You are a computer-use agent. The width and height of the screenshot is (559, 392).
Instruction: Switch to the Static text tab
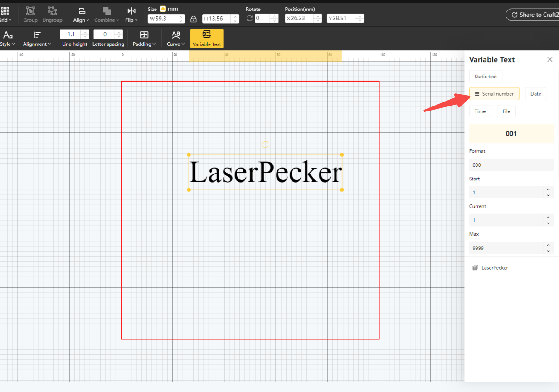click(486, 76)
